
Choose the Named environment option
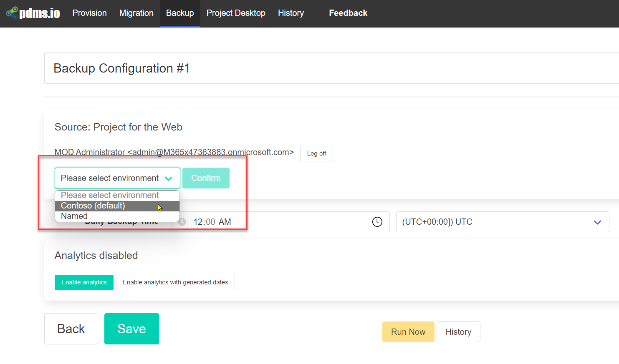pyautogui.click(x=117, y=216)
